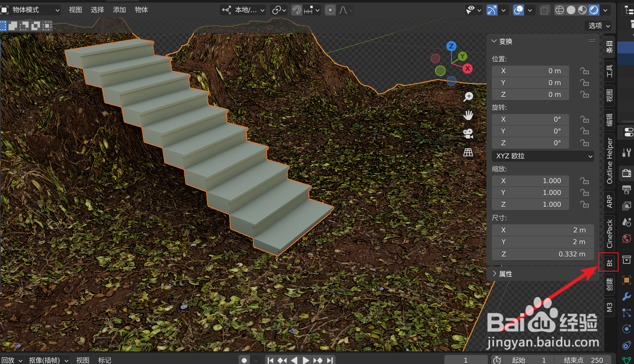Toggle lock on scale Z
Viewport: 634px width, 364px height.
pos(585,204)
